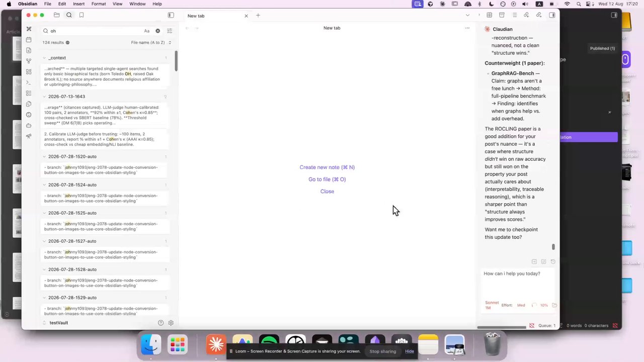
Task: Toggle match case Aa in search
Action: click(x=147, y=31)
